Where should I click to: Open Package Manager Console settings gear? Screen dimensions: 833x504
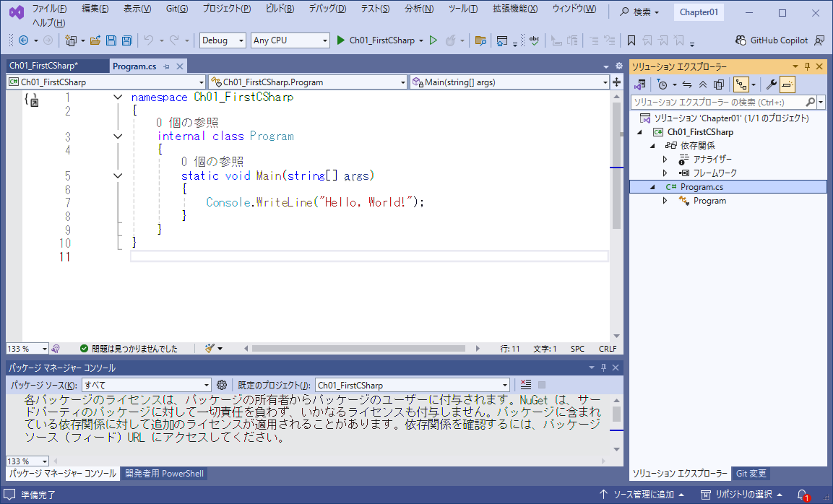tap(222, 385)
